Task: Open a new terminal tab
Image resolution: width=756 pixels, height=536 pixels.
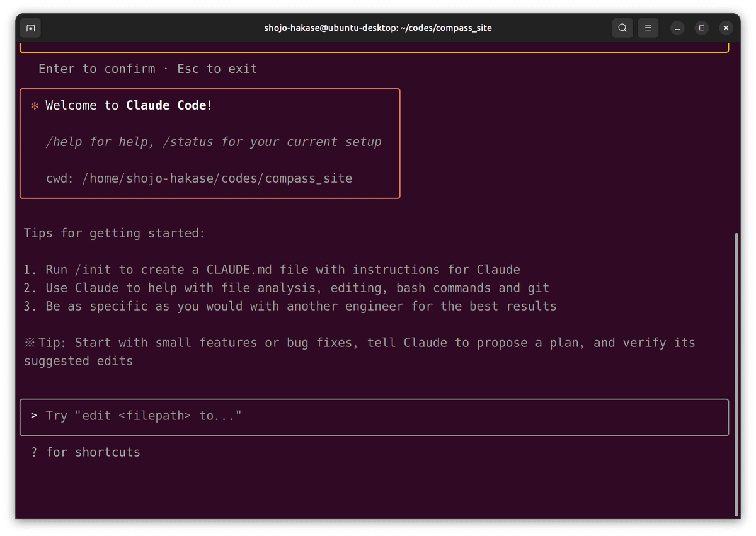Action: (x=30, y=28)
